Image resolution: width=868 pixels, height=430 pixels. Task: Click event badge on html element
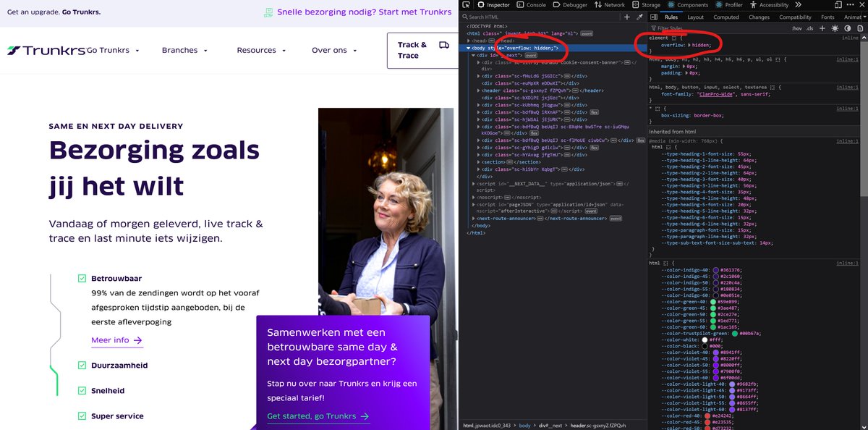coord(587,33)
